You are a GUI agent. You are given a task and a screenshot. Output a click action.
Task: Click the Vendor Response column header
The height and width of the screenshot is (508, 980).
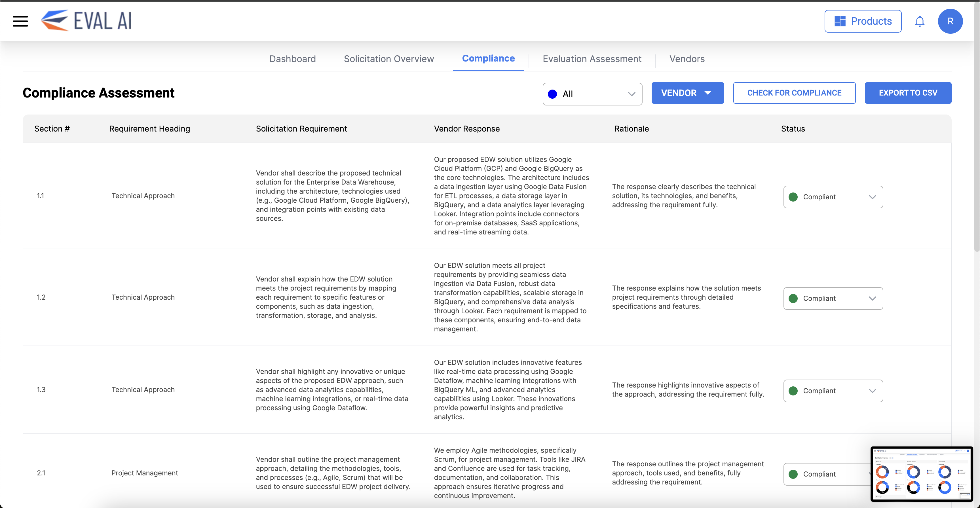[467, 129]
